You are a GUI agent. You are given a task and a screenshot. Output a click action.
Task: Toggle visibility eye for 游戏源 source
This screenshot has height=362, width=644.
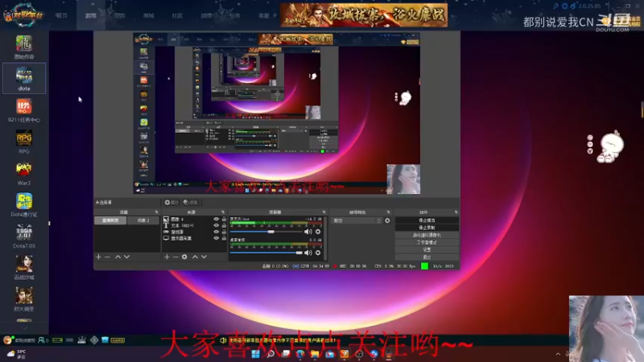click(x=217, y=232)
